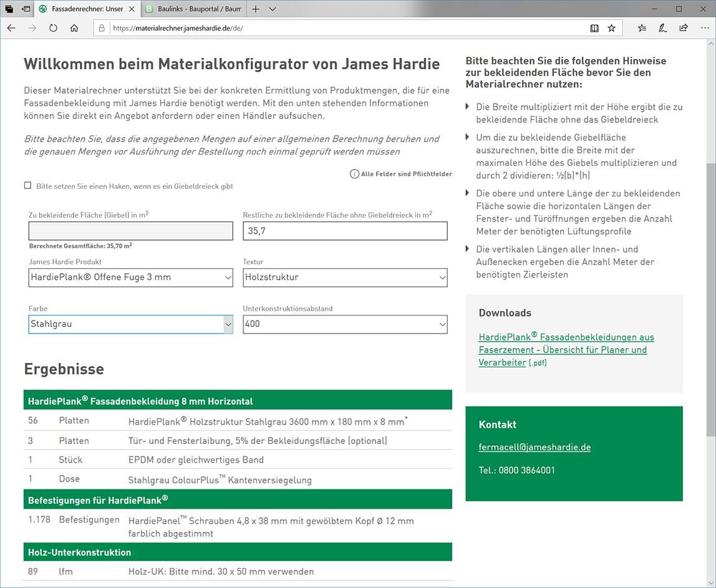
Task: Click the browser forward arrow
Action: (x=32, y=28)
